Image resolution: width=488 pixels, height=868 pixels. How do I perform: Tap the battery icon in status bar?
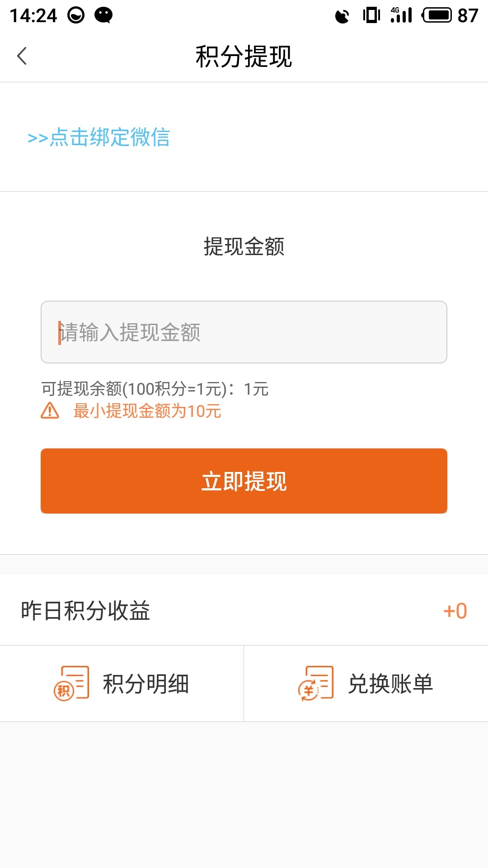point(436,15)
